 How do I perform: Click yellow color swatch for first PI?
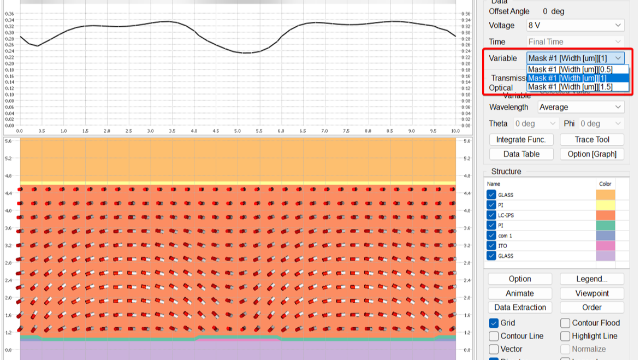605,205
